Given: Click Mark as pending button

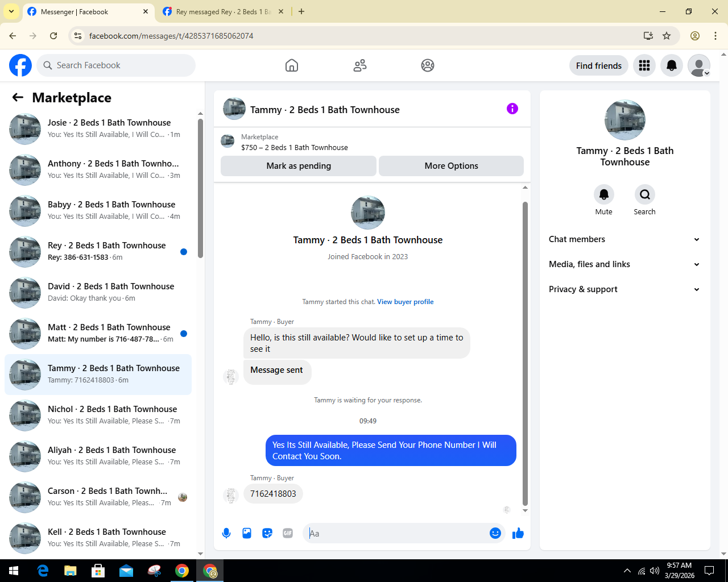Looking at the screenshot, I should click(x=299, y=166).
